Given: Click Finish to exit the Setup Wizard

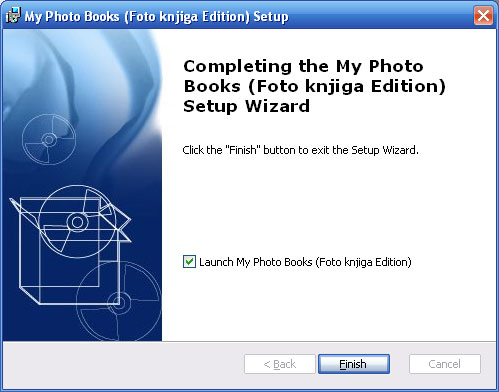Looking at the screenshot, I should tap(354, 364).
